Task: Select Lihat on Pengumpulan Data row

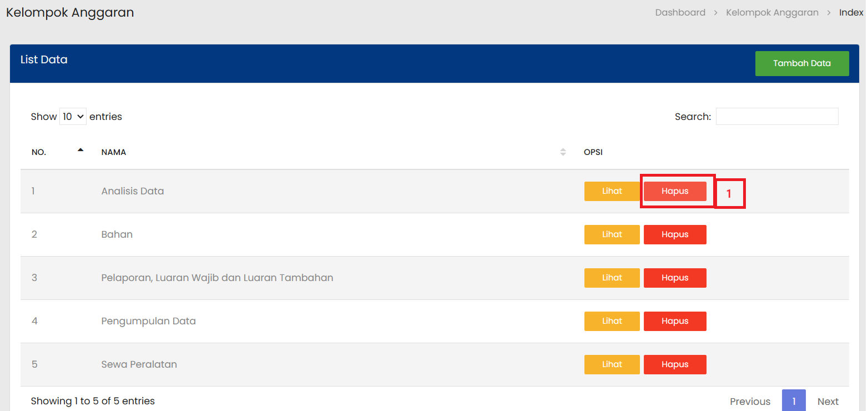Action: pyautogui.click(x=612, y=321)
